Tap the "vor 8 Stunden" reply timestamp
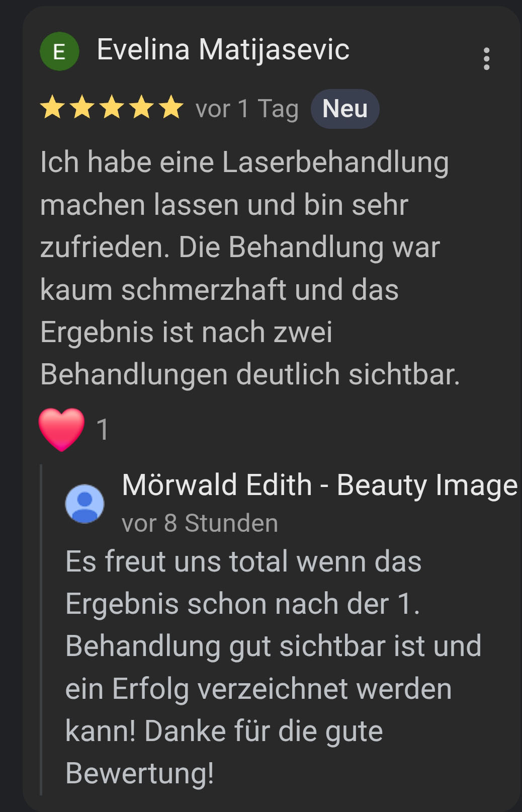This screenshot has height=812, width=522. point(200,523)
